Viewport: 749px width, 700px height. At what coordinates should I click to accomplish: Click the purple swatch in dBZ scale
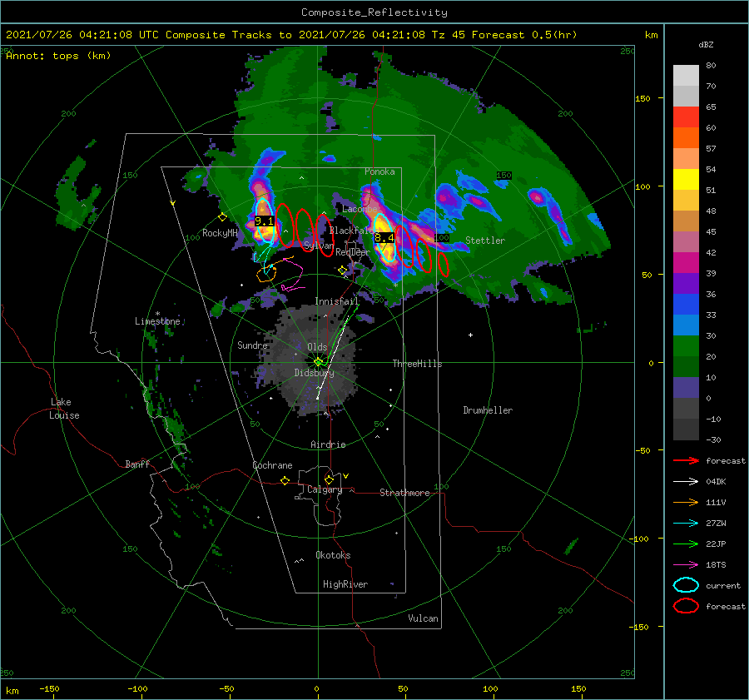tap(686, 283)
